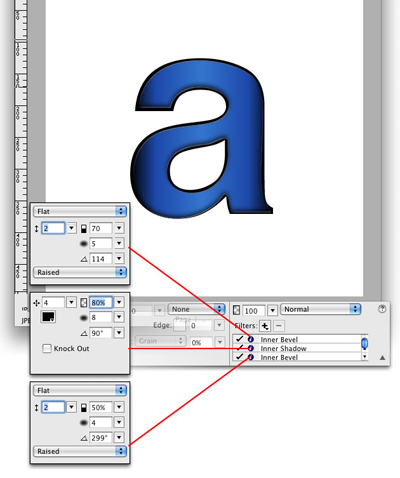400x478 pixels.
Task: Select the Inner Shadow filter row
Action: coord(296,348)
